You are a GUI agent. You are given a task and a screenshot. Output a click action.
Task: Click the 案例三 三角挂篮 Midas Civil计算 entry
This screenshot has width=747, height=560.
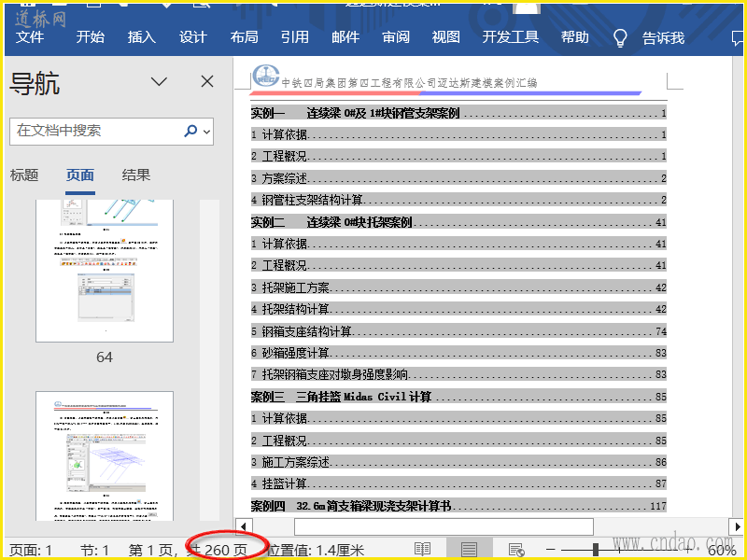tap(458, 397)
